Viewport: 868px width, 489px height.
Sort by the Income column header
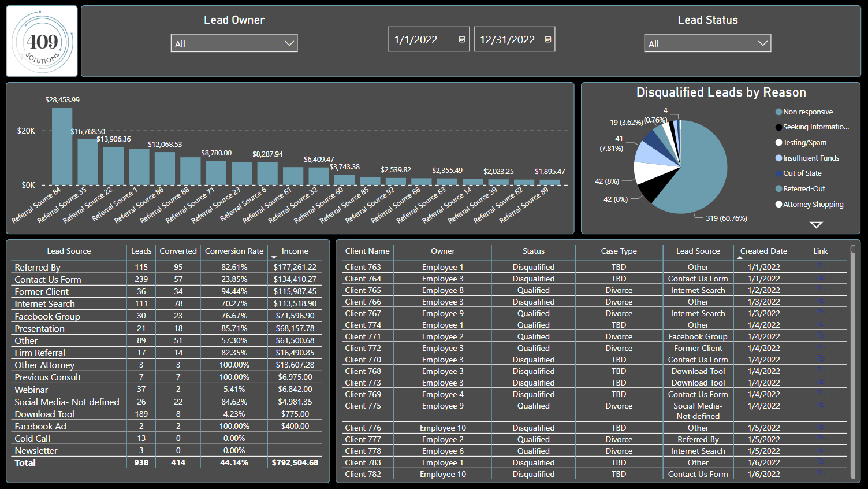pos(295,251)
